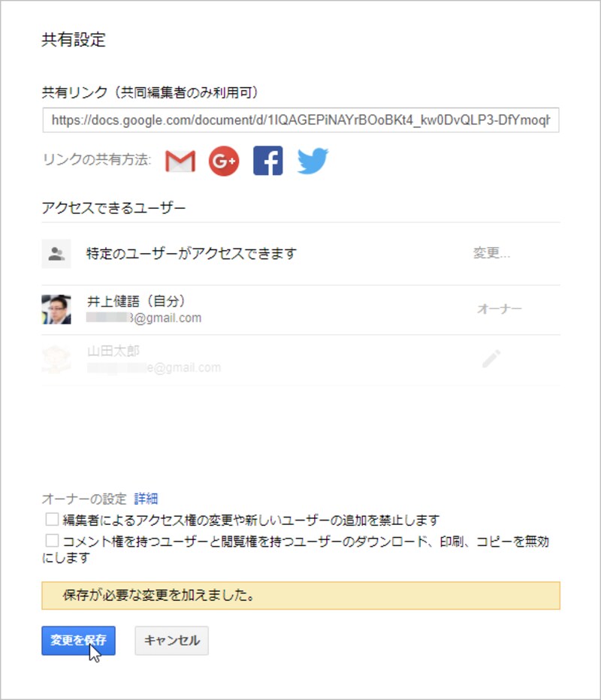Share the link via the Facebook icon
Viewport: 601px width, 700px height.
268,160
